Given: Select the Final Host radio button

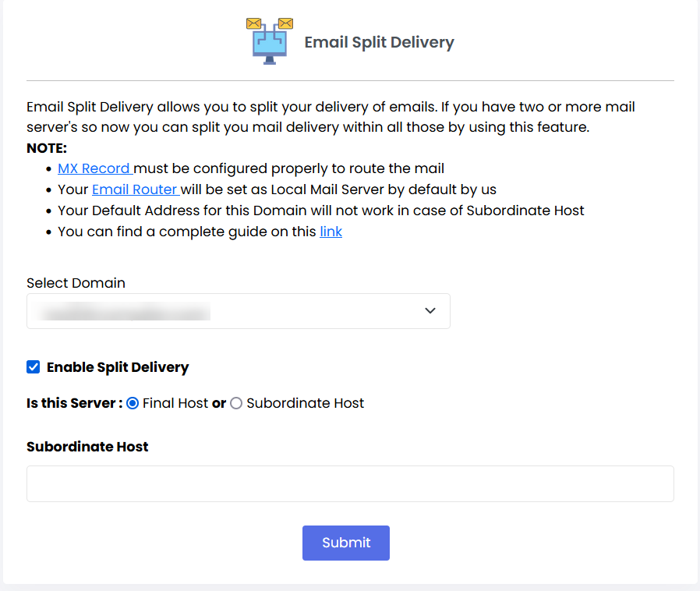Looking at the screenshot, I should [133, 403].
